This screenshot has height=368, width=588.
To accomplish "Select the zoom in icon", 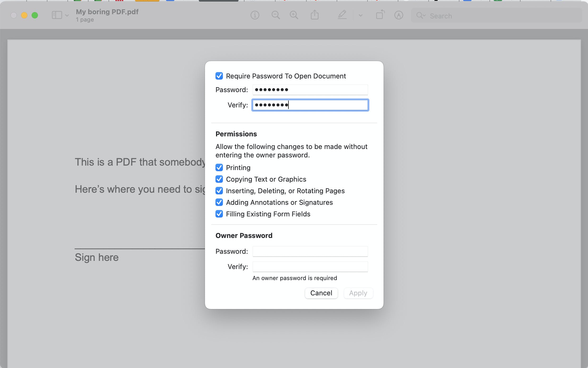I will 294,16.
